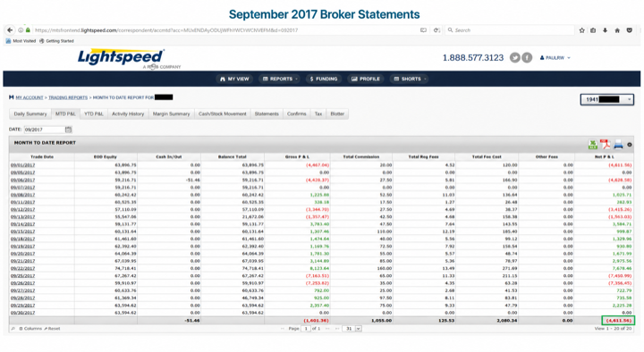Click into the DATE field showing 09/2017

click(x=45, y=130)
